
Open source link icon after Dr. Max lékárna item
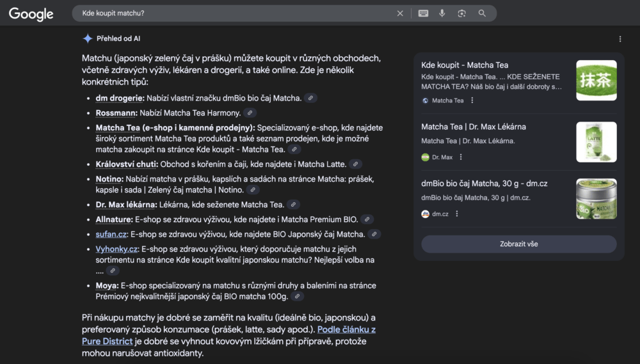[x=293, y=205]
